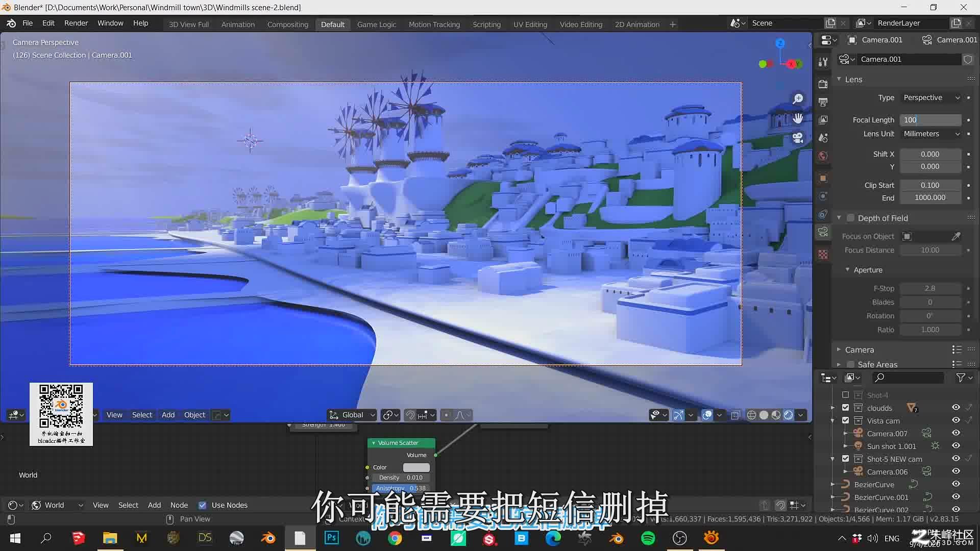The width and height of the screenshot is (980, 551).
Task: Open the node editor Node menu
Action: coord(179,505)
